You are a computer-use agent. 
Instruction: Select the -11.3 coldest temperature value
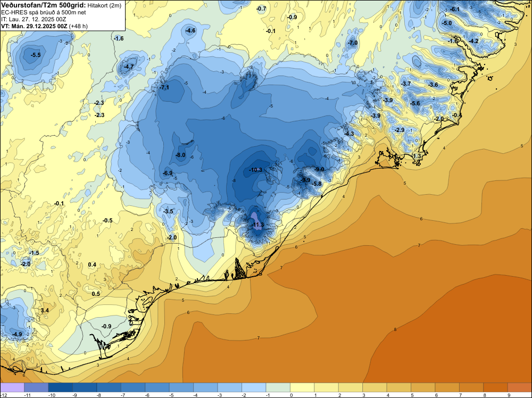click(x=258, y=225)
